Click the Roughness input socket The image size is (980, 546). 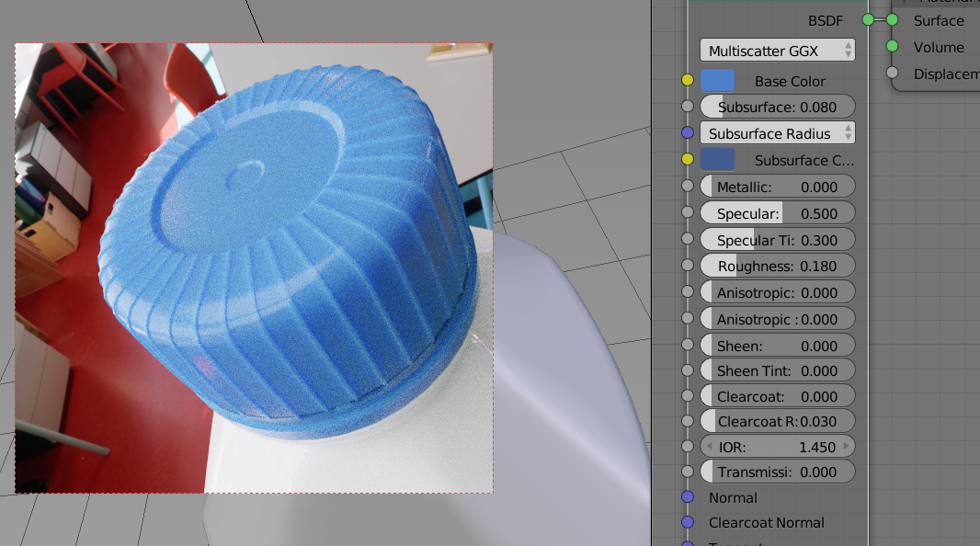point(688,266)
